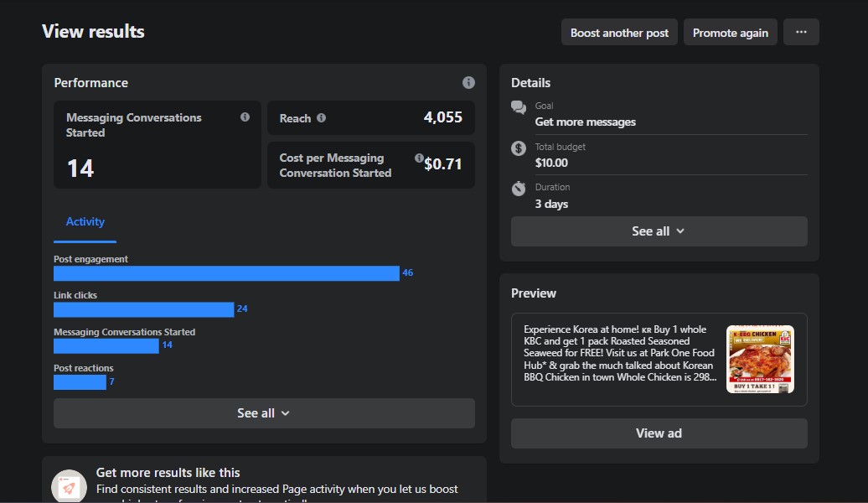Select the Activity tab
Image resolution: width=868 pixels, height=503 pixels.
85,222
